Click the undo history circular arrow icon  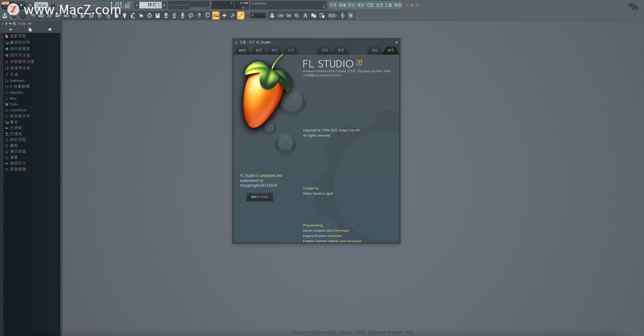click(x=149, y=15)
